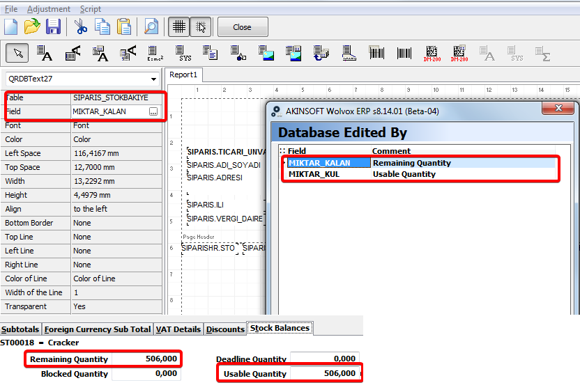
Task: Select the text label tool
Action: (x=45, y=53)
